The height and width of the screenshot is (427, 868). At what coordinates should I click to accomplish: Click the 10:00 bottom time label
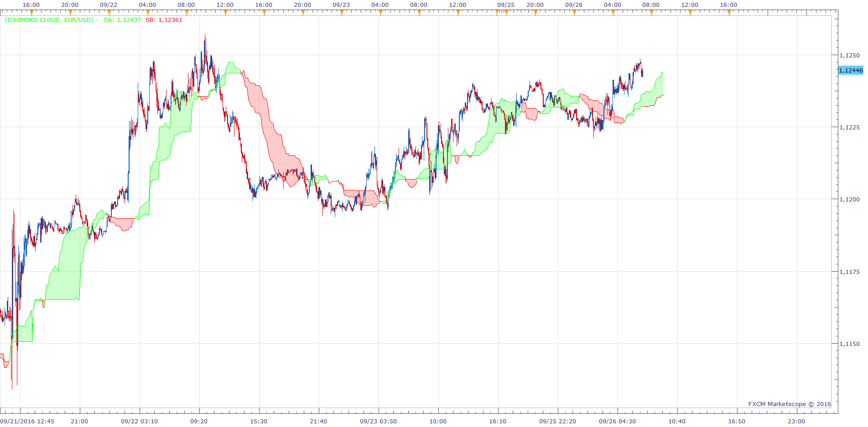438,421
